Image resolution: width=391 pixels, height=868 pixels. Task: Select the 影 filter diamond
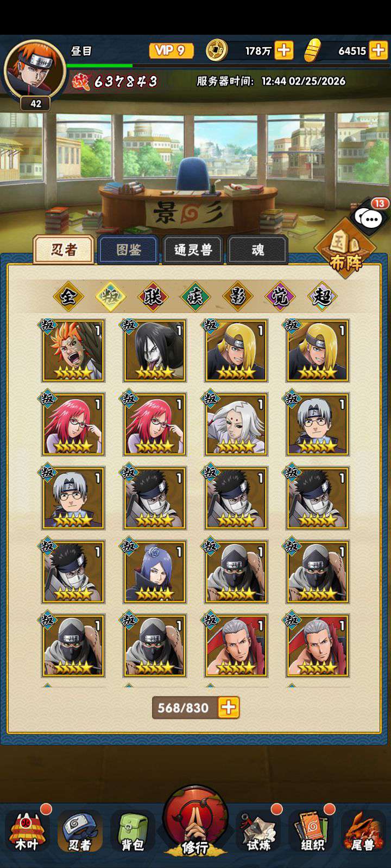click(x=238, y=296)
